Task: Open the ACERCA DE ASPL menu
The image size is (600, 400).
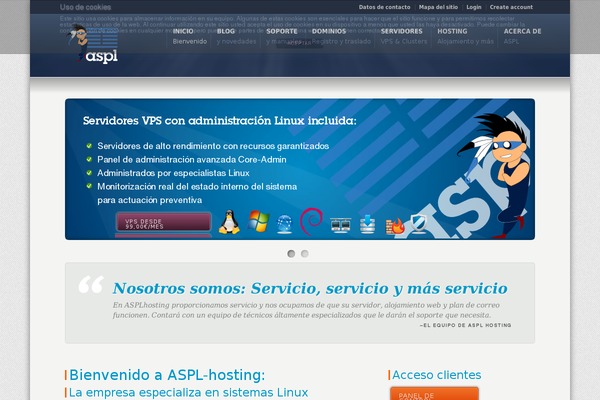Action: [x=522, y=36]
